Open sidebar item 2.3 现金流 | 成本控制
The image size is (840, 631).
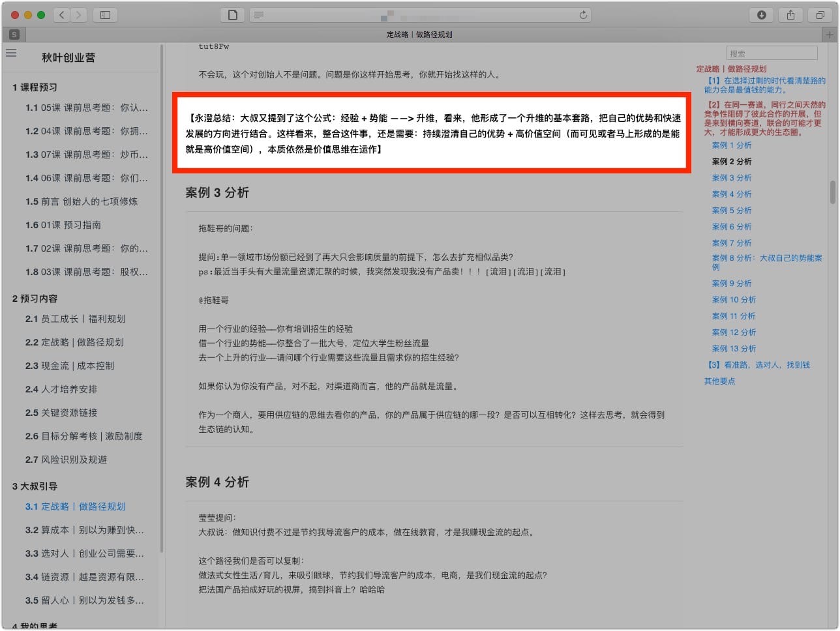pos(69,366)
